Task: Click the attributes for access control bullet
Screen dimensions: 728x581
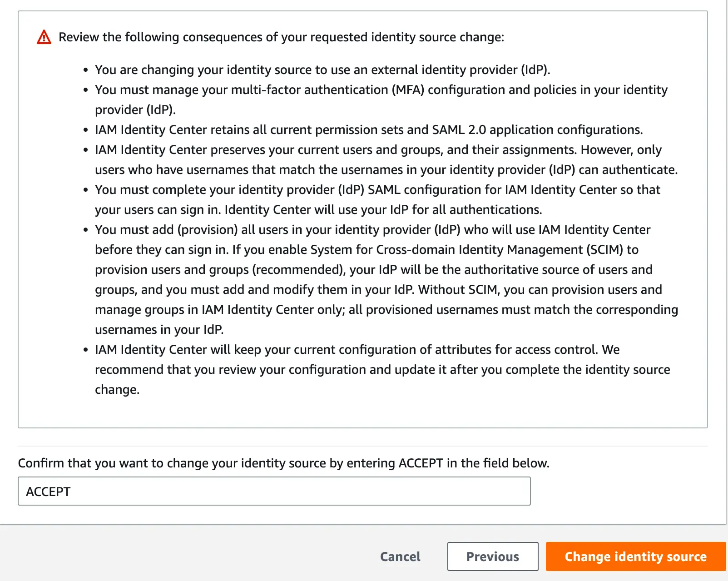Action: coord(357,350)
